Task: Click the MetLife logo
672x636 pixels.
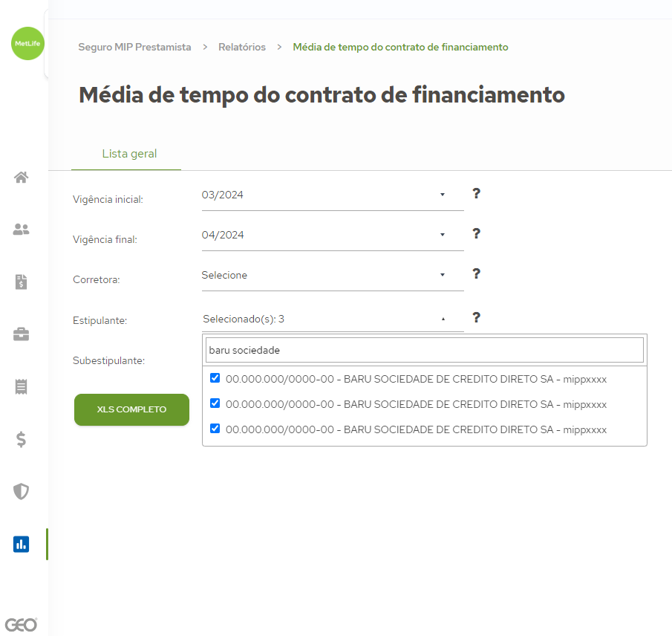Action: [27, 43]
